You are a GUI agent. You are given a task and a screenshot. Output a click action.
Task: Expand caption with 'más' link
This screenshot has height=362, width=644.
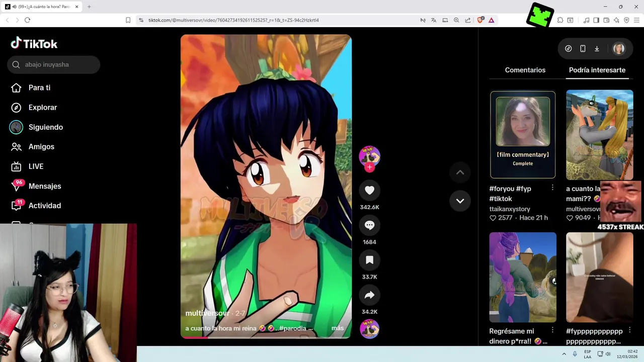coord(338,328)
